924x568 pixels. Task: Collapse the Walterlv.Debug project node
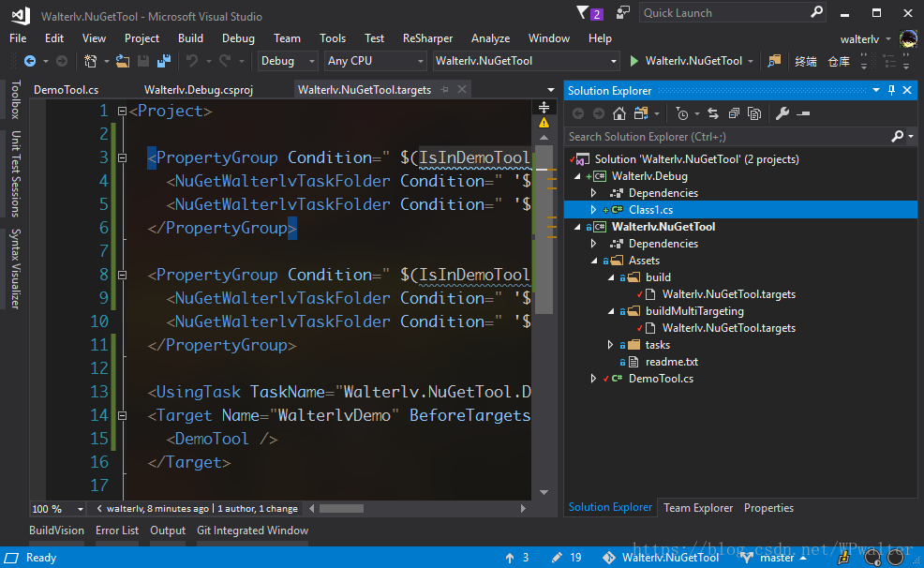pos(577,176)
